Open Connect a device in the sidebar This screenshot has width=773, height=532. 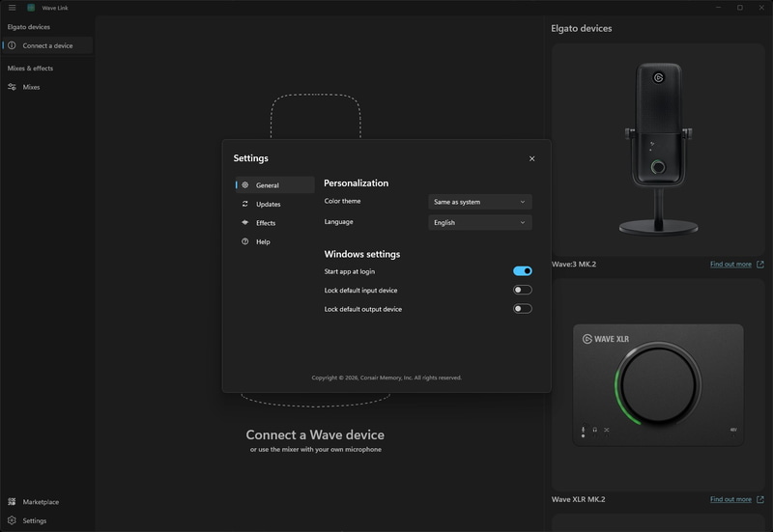point(47,45)
